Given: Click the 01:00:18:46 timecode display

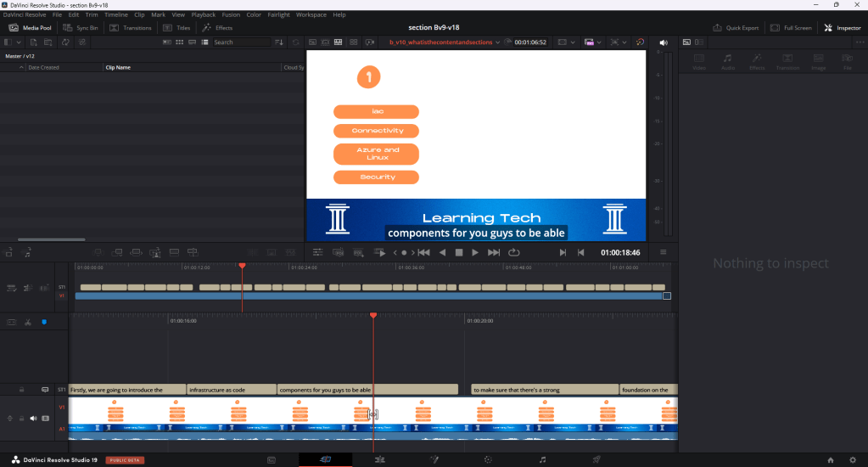Looking at the screenshot, I should 620,253.
